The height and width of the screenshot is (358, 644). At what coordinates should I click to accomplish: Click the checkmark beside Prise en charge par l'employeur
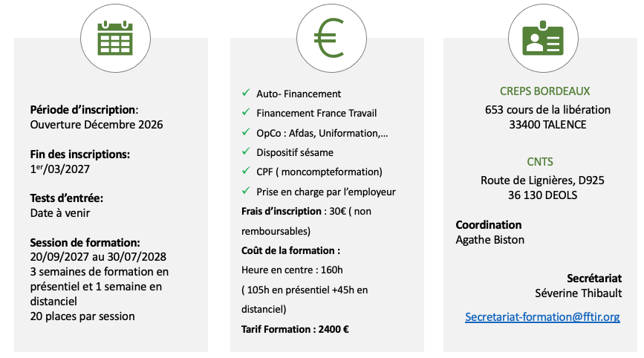point(246,191)
